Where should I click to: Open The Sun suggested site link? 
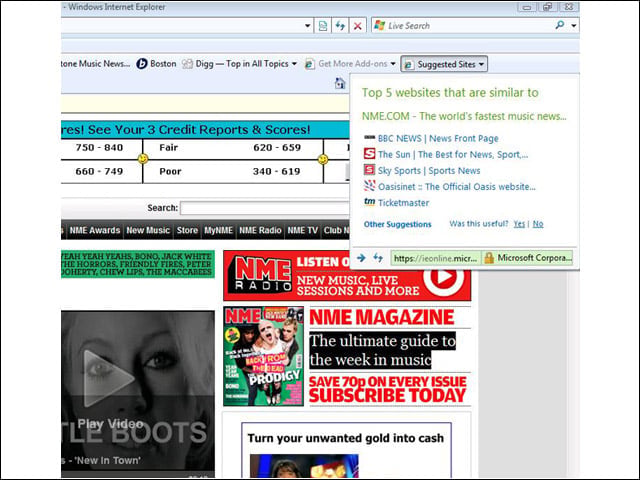click(x=453, y=154)
